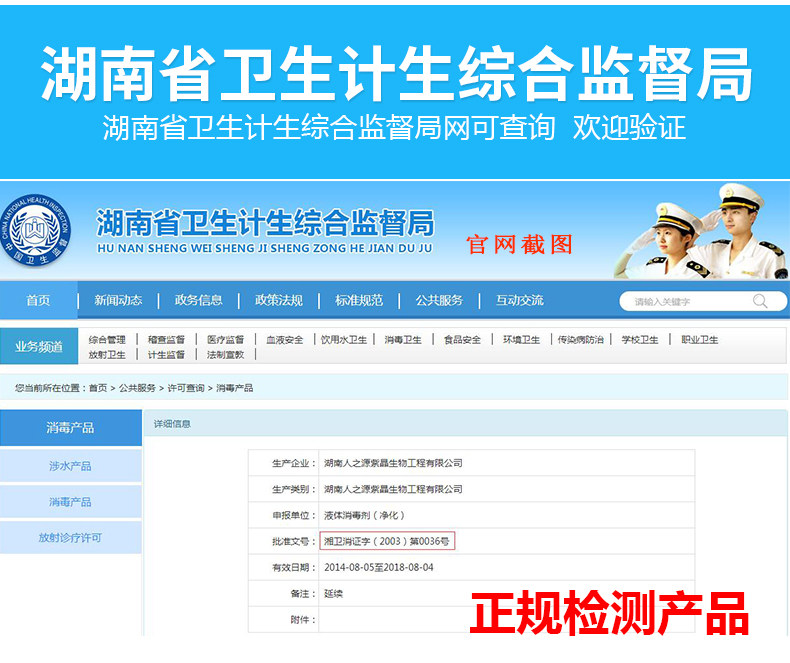Open 涉水产品 in the sidebar

coord(71,466)
